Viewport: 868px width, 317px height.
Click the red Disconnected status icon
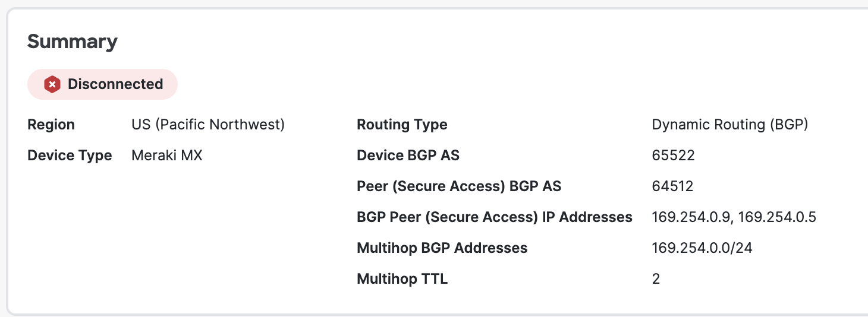pos(52,84)
